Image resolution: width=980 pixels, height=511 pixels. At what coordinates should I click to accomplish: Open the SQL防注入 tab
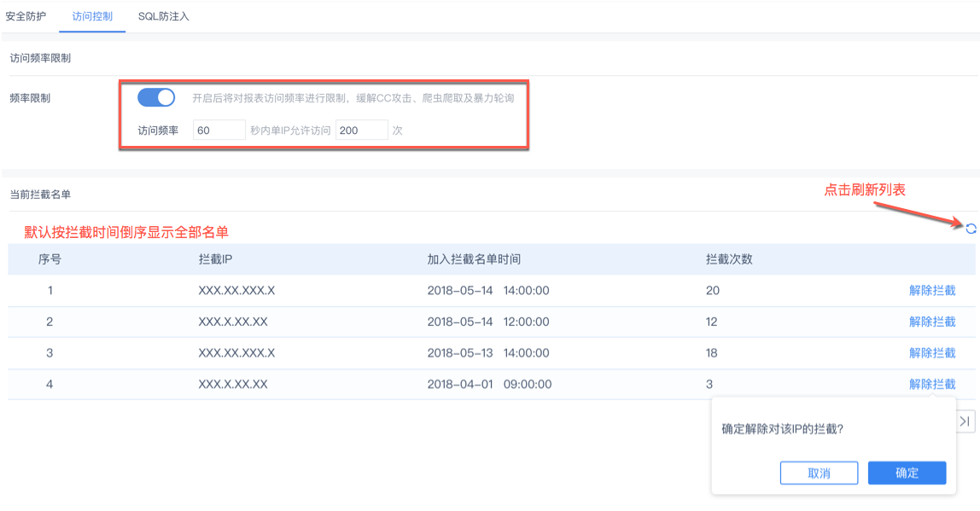163,16
